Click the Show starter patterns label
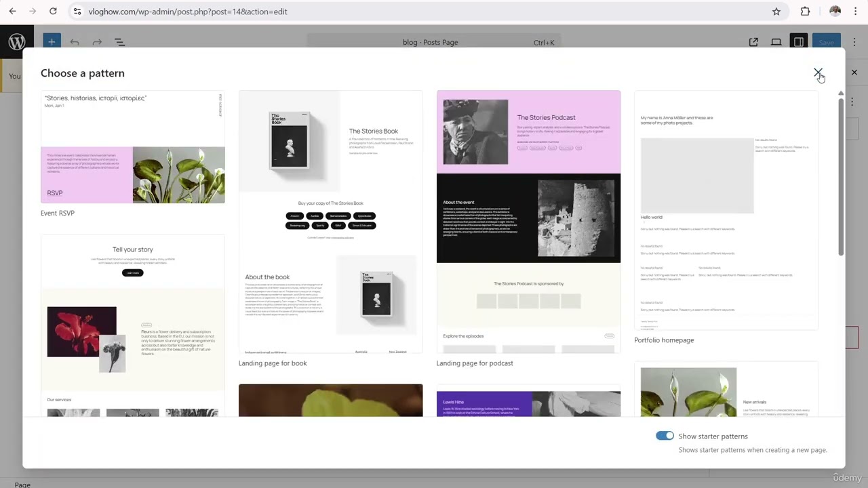This screenshot has width=868, height=488. coord(713,436)
